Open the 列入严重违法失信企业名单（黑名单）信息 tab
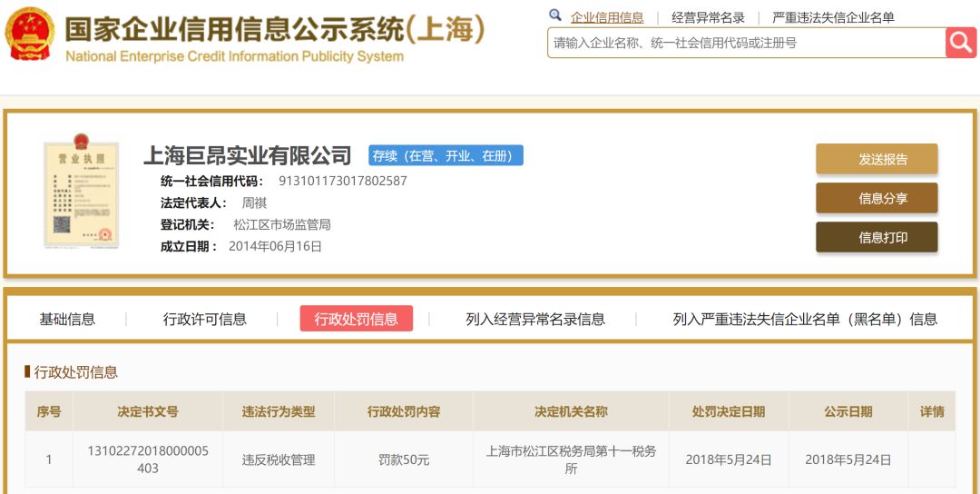 [x=805, y=319]
